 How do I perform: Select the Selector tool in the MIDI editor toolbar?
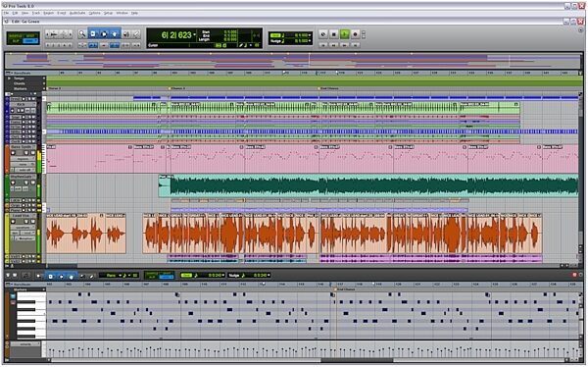click(61, 276)
